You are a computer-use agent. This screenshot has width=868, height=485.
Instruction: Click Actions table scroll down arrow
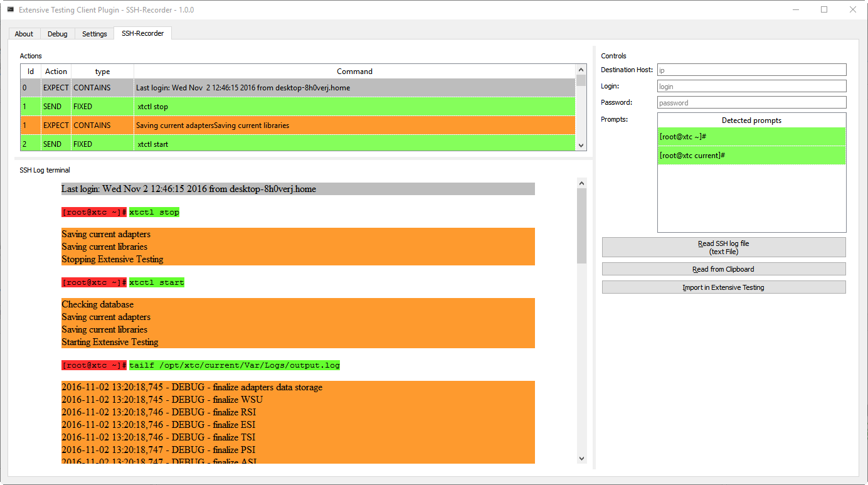[x=581, y=146]
